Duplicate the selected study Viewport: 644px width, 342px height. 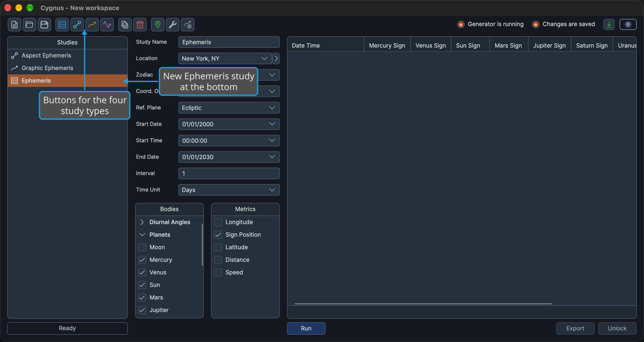(125, 25)
